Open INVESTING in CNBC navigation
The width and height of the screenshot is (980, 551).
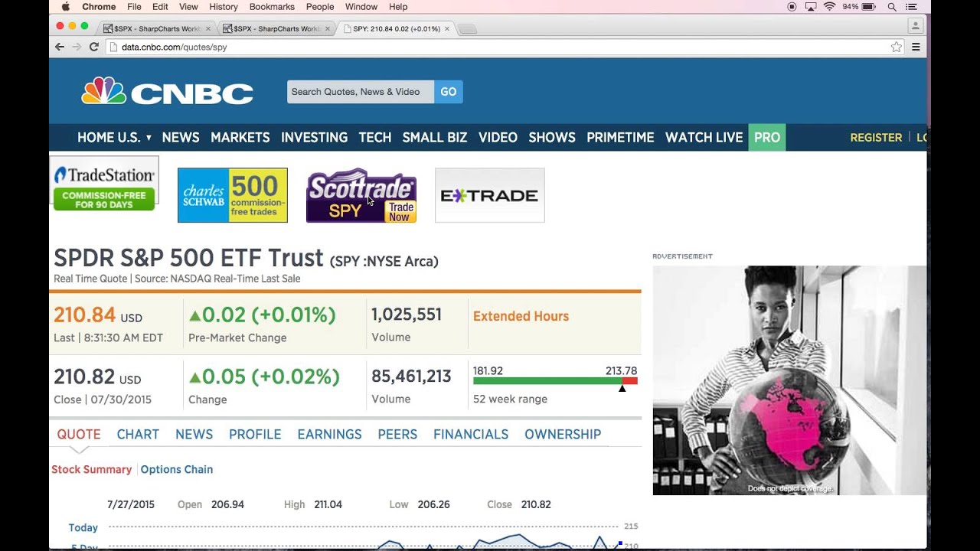314,138
